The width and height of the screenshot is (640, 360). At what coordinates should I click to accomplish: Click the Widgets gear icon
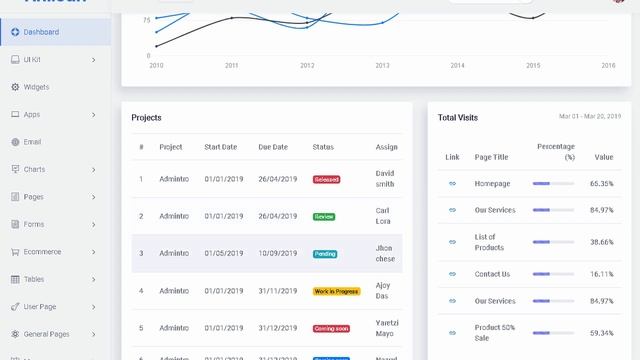click(15, 87)
